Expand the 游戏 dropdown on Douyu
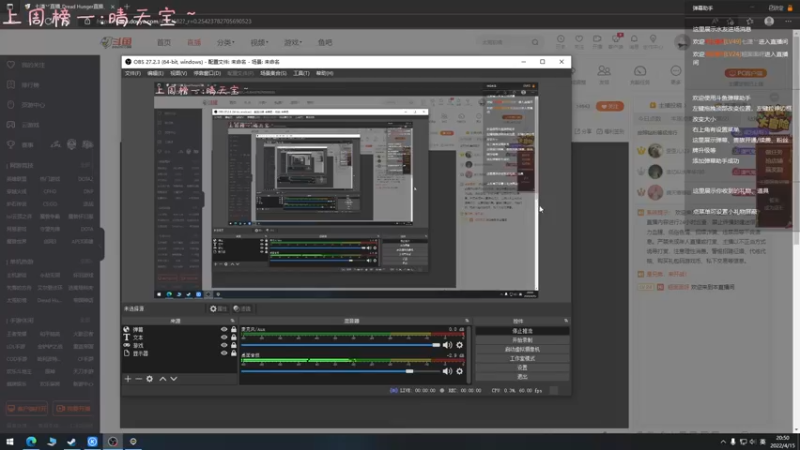The image size is (800, 450). tap(293, 42)
